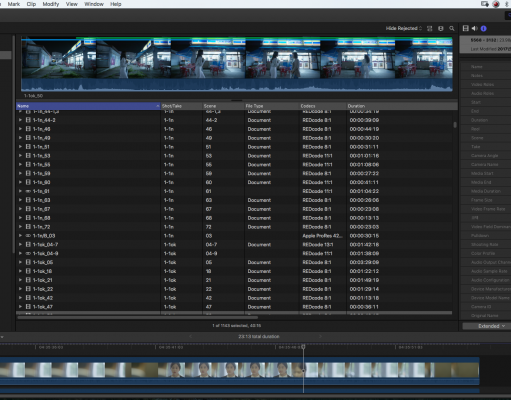Select the 1-1n_51 clip name
The height and width of the screenshot is (400, 511).
[41, 147]
